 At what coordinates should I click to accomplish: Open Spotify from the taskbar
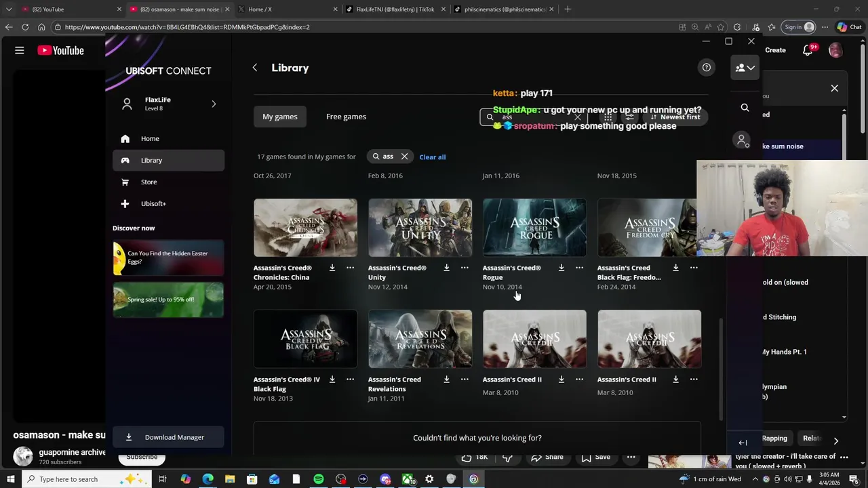[x=319, y=479]
